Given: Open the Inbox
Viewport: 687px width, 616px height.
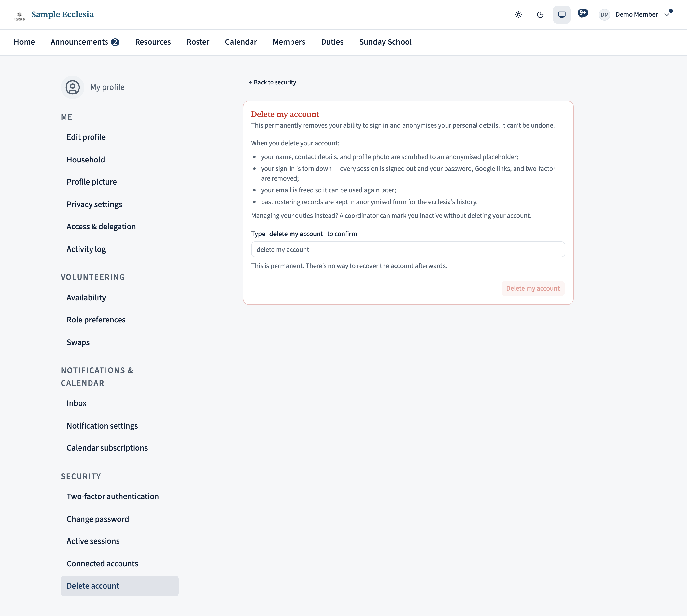Looking at the screenshot, I should coord(120,403).
